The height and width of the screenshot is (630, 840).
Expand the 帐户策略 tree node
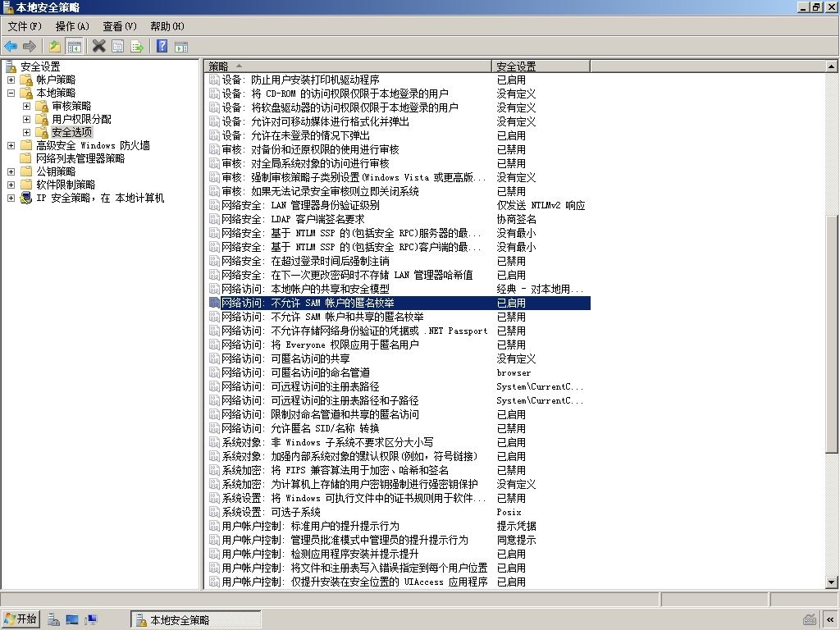click(11, 80)
